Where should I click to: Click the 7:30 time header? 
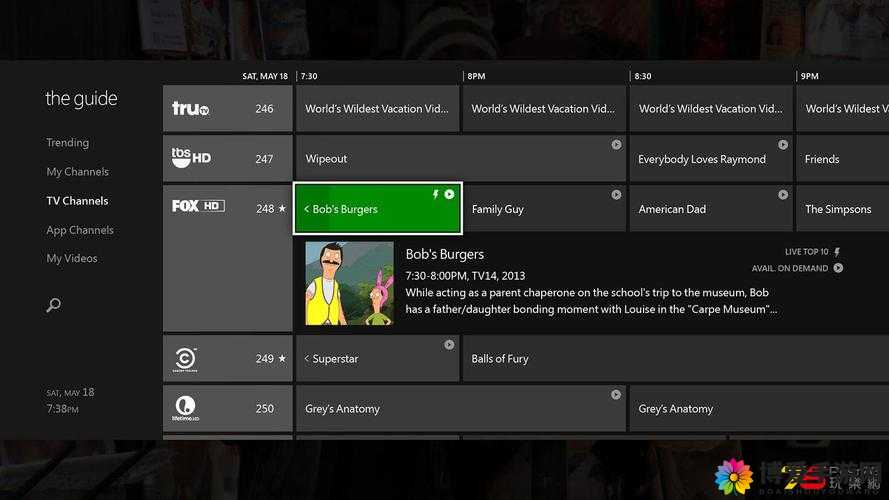click(x=309, y=76)
